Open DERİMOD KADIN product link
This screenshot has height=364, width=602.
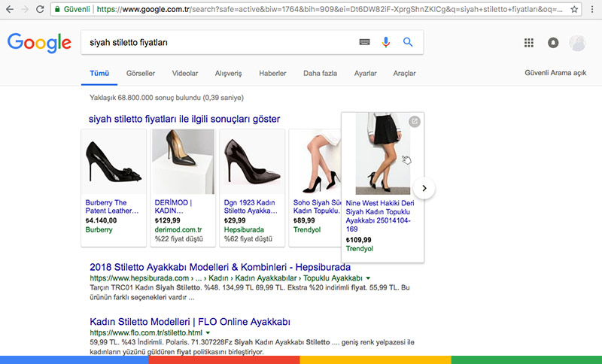click(173, 206)
